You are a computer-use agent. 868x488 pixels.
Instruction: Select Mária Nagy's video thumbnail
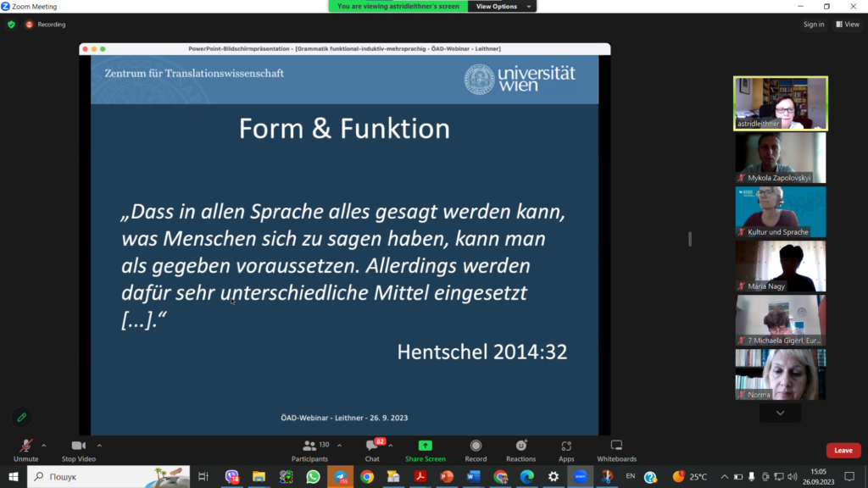point(781,266)
